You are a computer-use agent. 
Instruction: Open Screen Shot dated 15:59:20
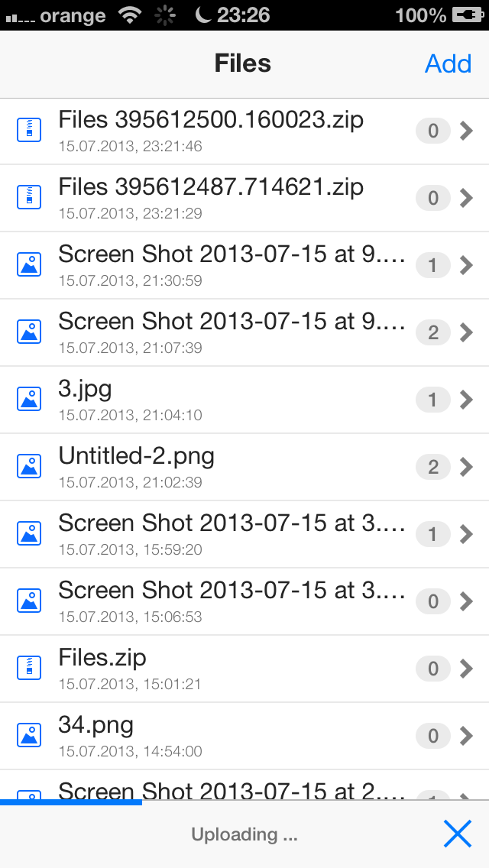(x=229, y=534)
